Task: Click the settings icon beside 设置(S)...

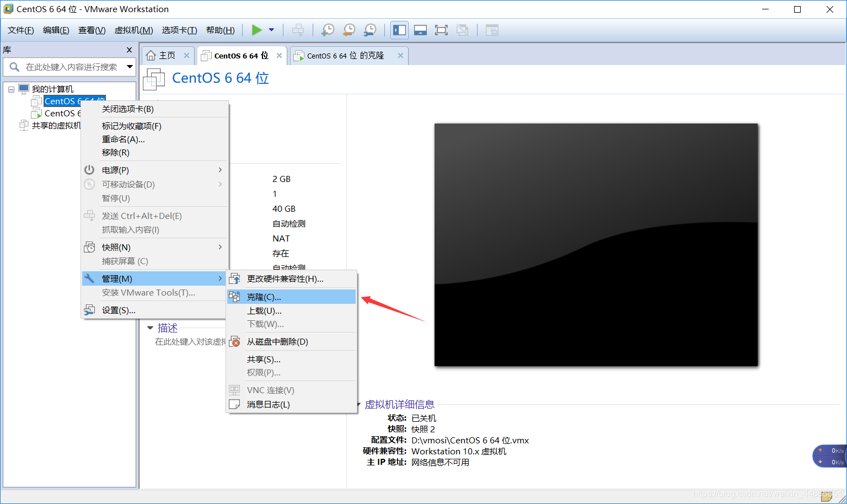Action: click(89, 310)
